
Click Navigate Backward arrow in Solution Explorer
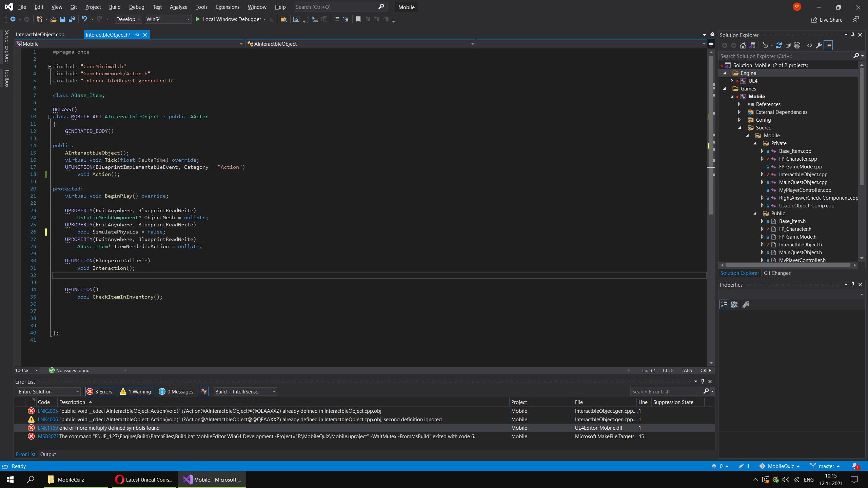[725, 45]
